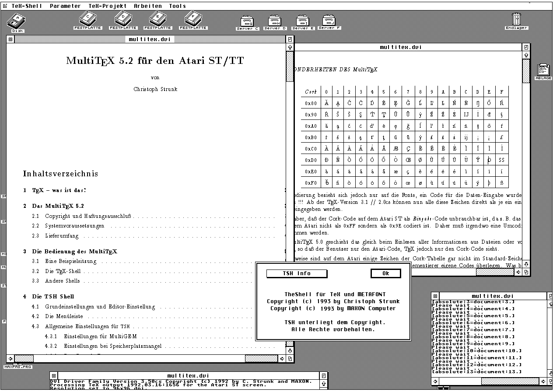Click the log line '[absolute:5=document:5.]'
Image resolution: width=553 pixels, height=392 pixels.
(473, 315)
